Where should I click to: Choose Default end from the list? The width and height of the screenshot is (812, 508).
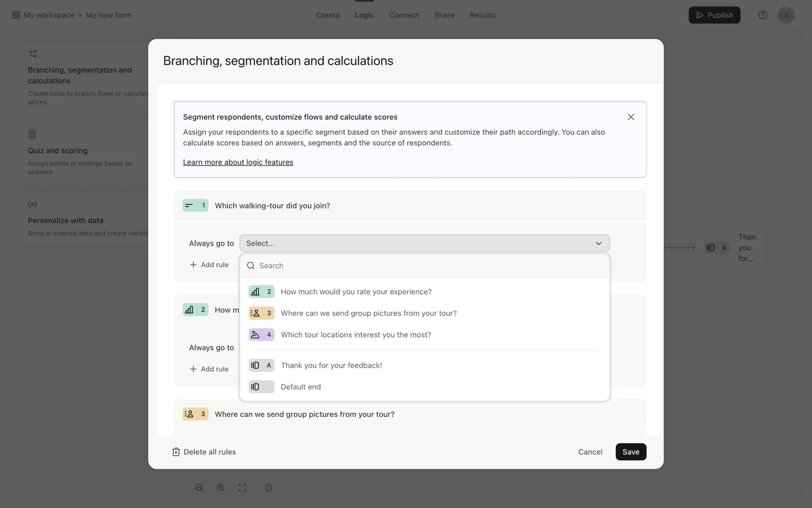tap(300, 387)
